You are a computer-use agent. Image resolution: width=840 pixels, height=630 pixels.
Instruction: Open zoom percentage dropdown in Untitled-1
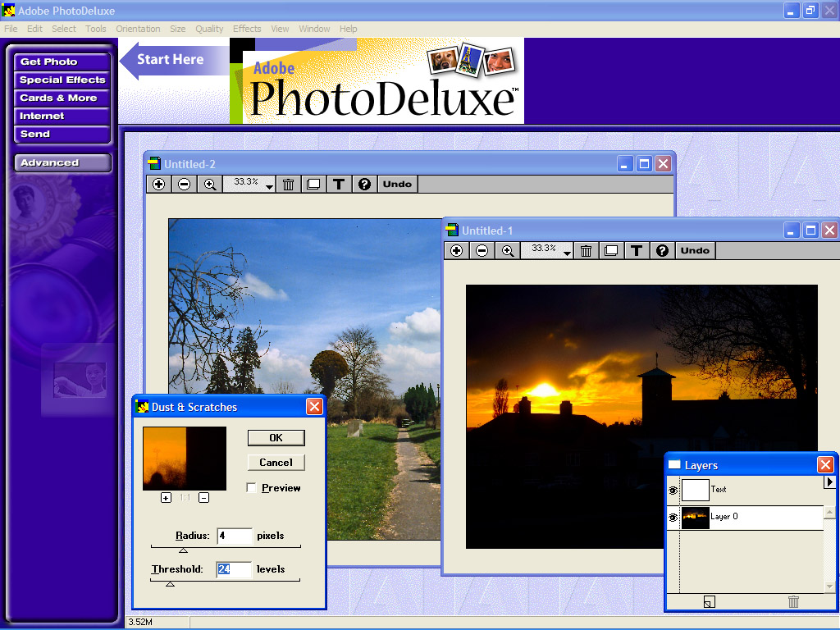(567, 253)
